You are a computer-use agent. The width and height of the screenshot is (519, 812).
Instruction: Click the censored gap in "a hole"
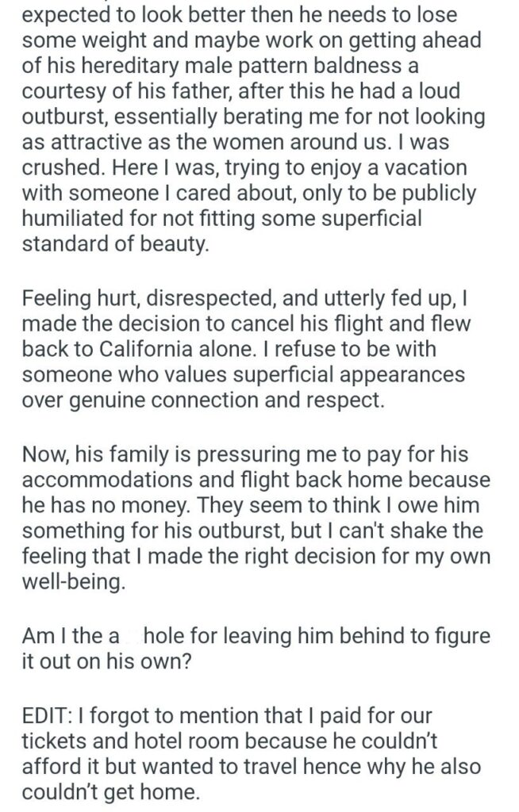tap(131, 635)
